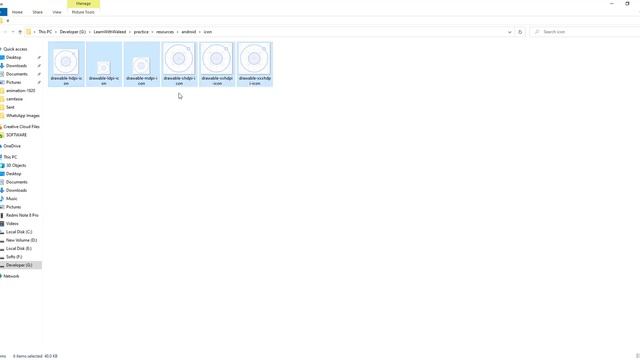Open Documents under This PC
This screenshot has height=360, width=640.
[17, 182]
